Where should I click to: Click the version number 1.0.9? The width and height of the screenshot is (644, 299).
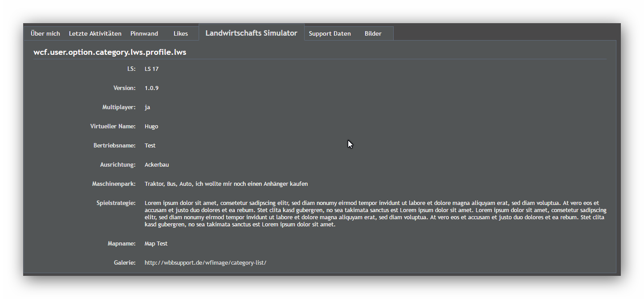(x=151, y=88)
